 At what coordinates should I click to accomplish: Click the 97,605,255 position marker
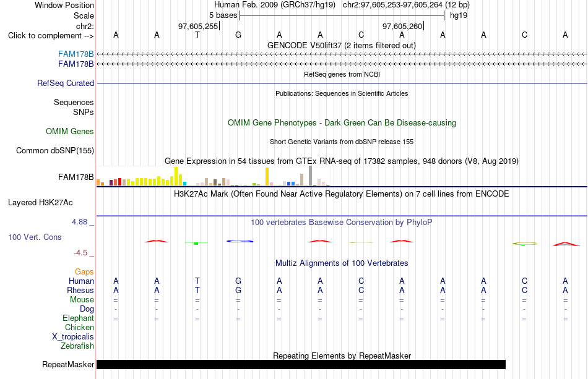pyautogui.click(x=198, y=26)
